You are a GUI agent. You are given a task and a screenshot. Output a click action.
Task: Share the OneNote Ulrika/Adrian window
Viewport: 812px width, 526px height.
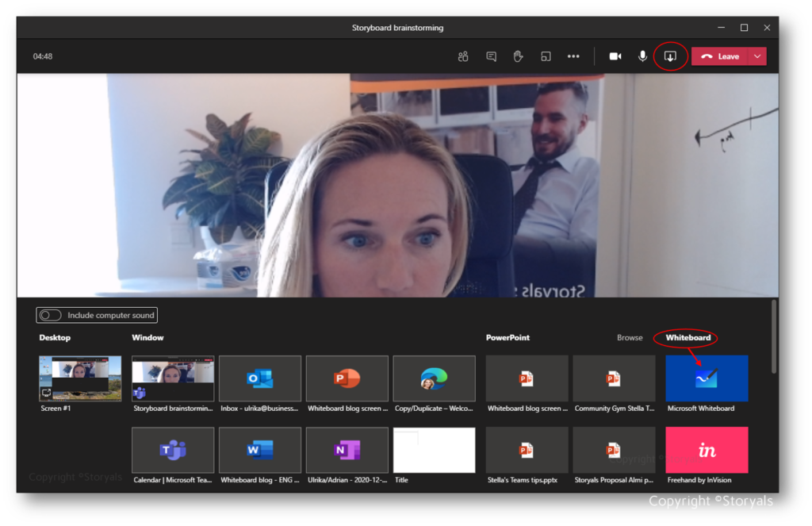(x=347, y=450)
